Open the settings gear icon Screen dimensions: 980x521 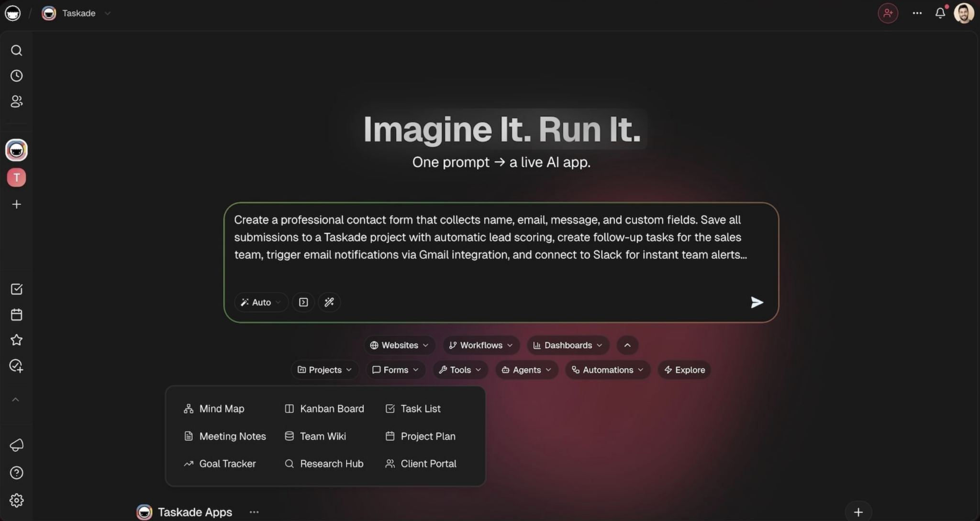tap(16, 500)
